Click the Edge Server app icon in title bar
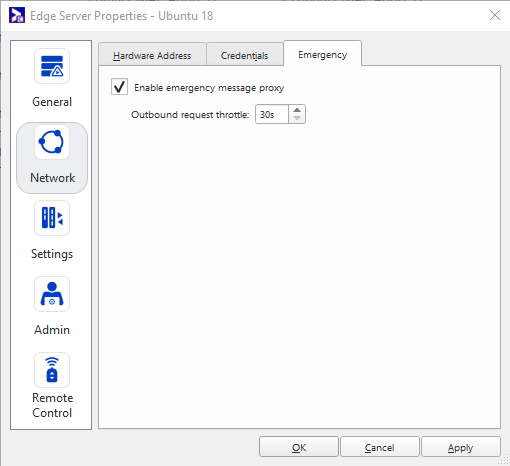 click(17, 15)
